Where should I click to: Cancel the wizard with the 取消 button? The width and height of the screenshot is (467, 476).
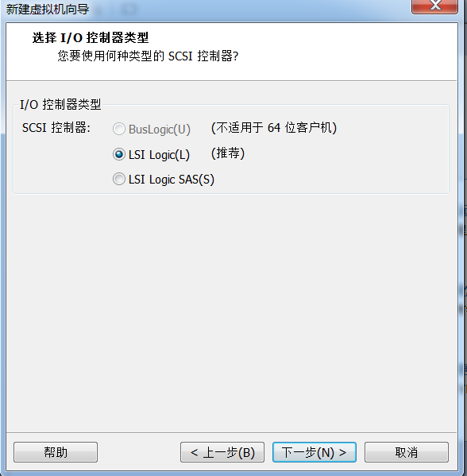point(407,452)
